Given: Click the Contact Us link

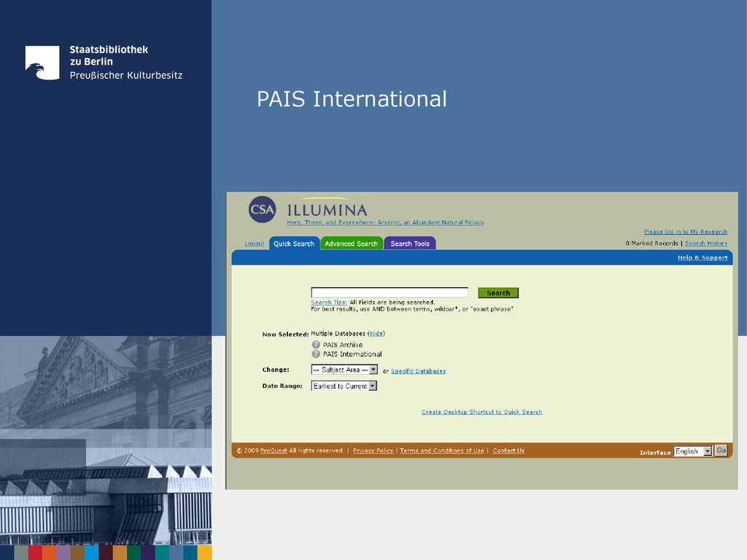Looking at the screenshot, I should pyautogui.click(x=508, y=451).
